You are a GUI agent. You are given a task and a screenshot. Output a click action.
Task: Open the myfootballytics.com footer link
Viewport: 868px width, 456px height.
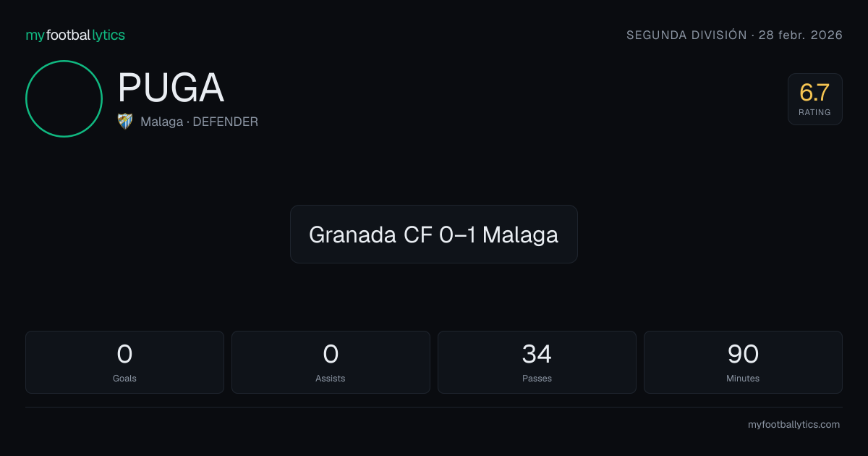coord(793,425)
